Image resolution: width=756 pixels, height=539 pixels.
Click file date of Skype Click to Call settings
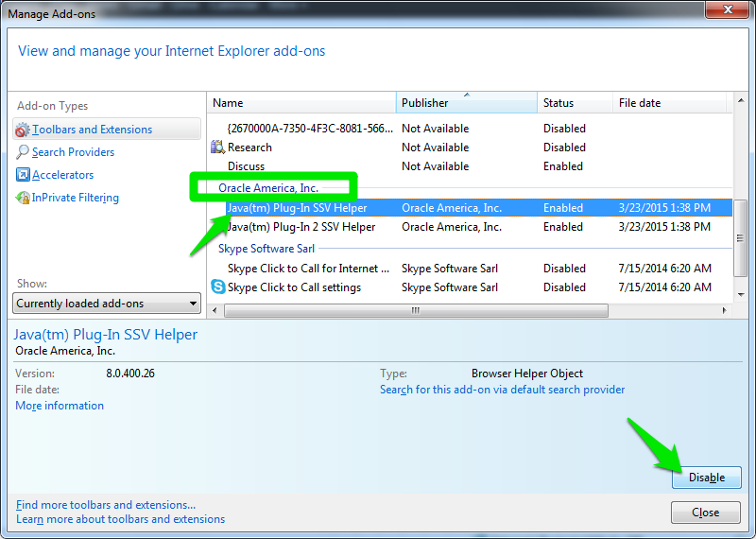[x=665, y=287]
